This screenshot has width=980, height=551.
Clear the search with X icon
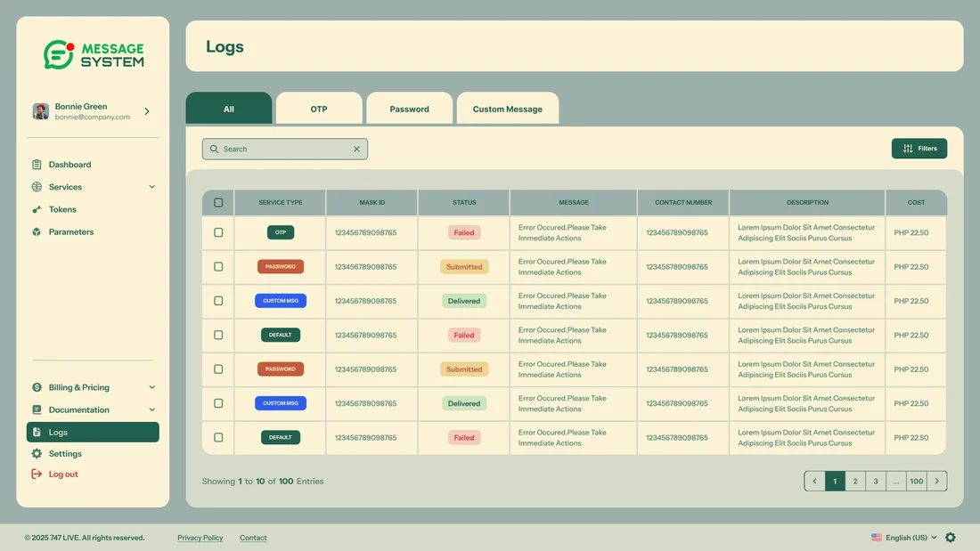point(357,149)
